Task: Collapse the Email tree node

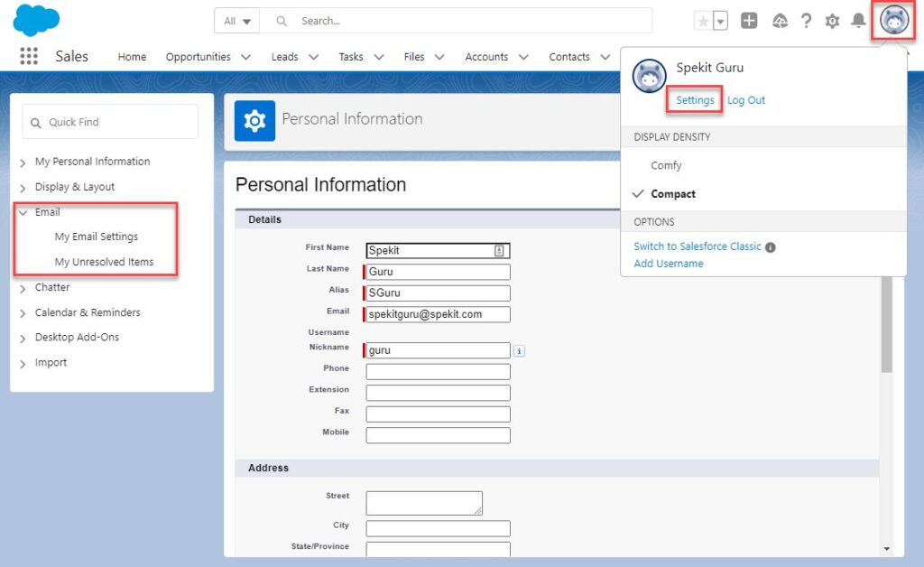Action: (x=23, y=213)
